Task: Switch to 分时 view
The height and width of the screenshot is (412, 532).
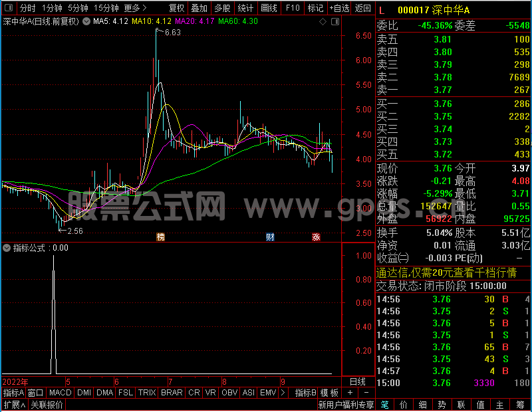Action: click(27, 8)
